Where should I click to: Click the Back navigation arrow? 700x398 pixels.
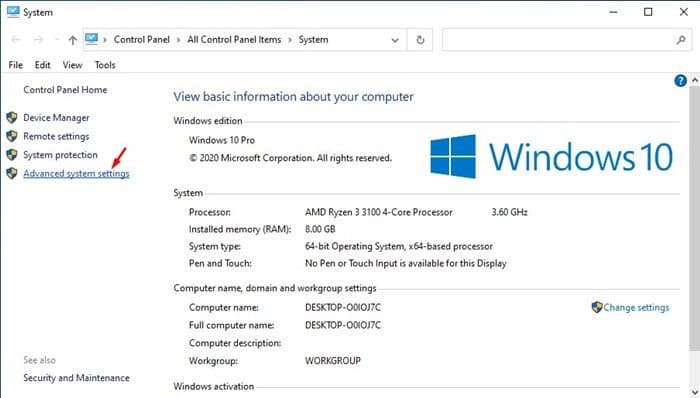click(x=16, y=40)
